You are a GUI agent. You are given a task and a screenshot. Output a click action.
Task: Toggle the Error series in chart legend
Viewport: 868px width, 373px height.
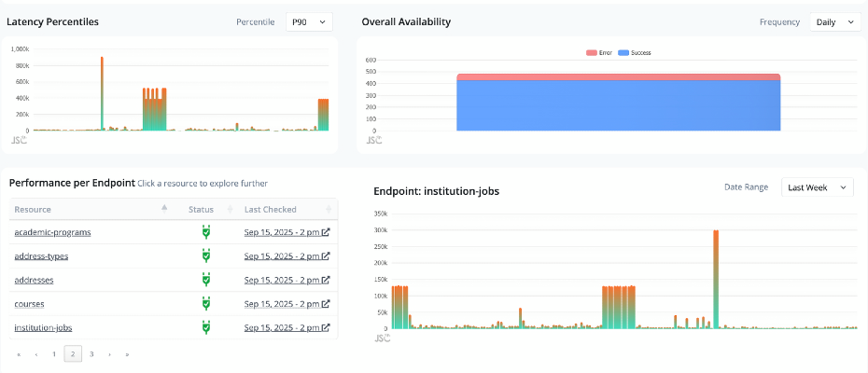tap(597, 53)
